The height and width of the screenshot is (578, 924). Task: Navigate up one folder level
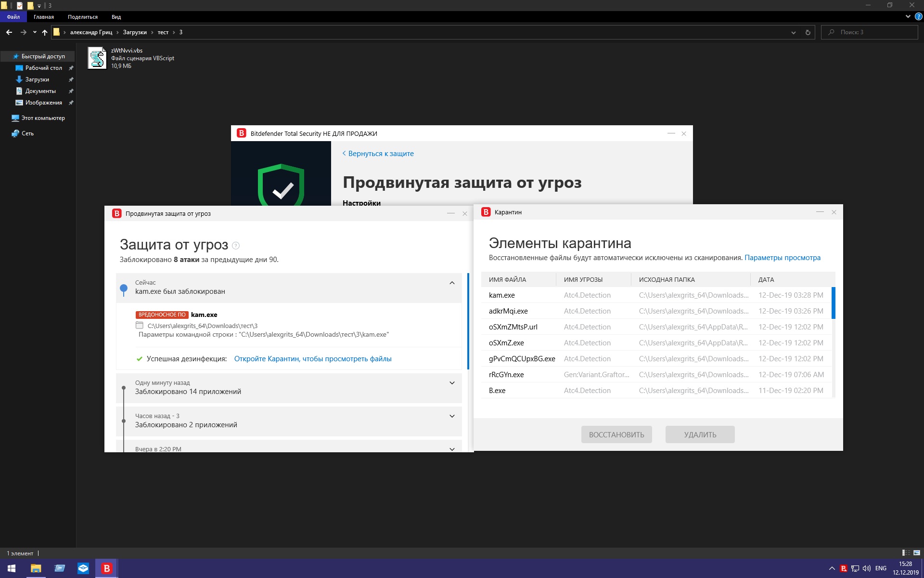[45, 32]
